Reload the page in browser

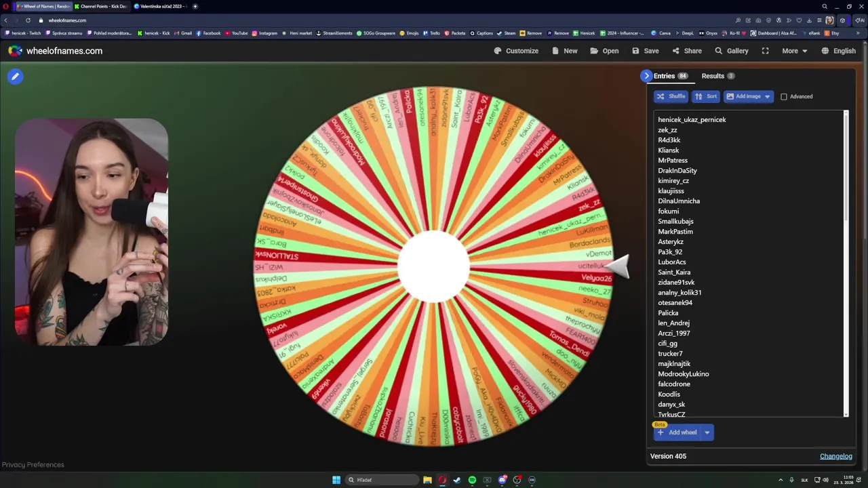28,20
